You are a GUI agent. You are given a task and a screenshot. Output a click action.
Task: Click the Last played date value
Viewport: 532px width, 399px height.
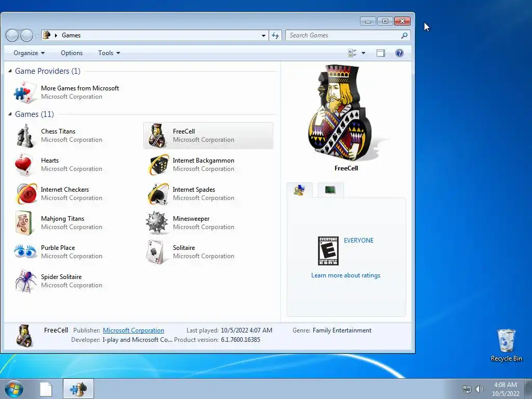(x=246, y=330)
